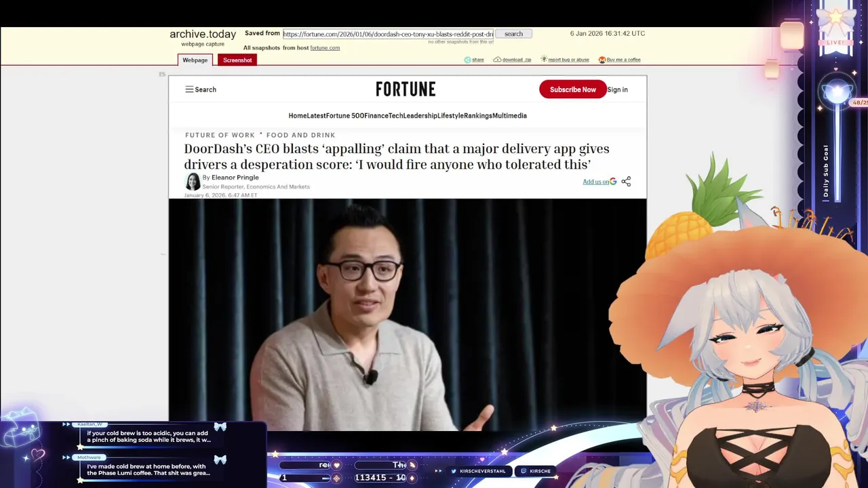Click the download .zip cloud icon
Viewport: 868px width, 488px height.
pyautogui.click(x=497, y=60)
